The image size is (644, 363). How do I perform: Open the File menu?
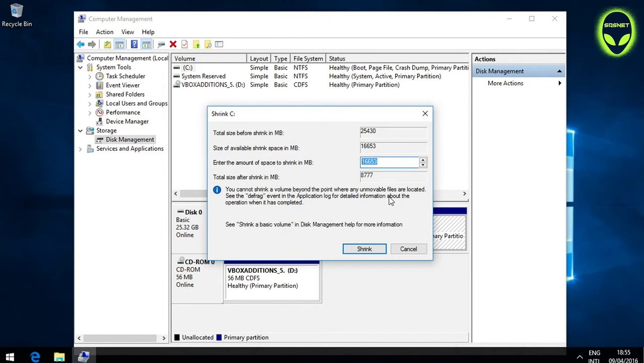83,32
